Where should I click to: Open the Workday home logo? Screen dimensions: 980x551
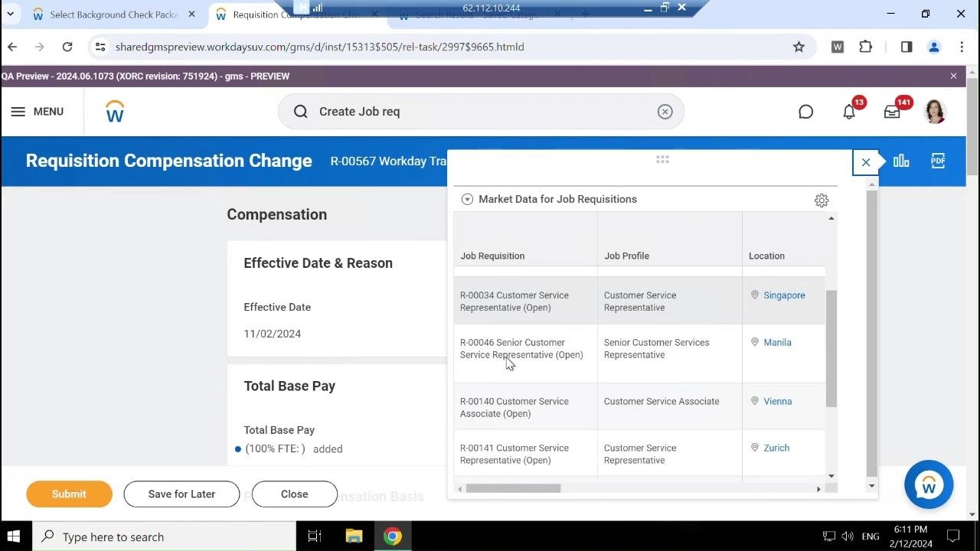click(115, 112)
